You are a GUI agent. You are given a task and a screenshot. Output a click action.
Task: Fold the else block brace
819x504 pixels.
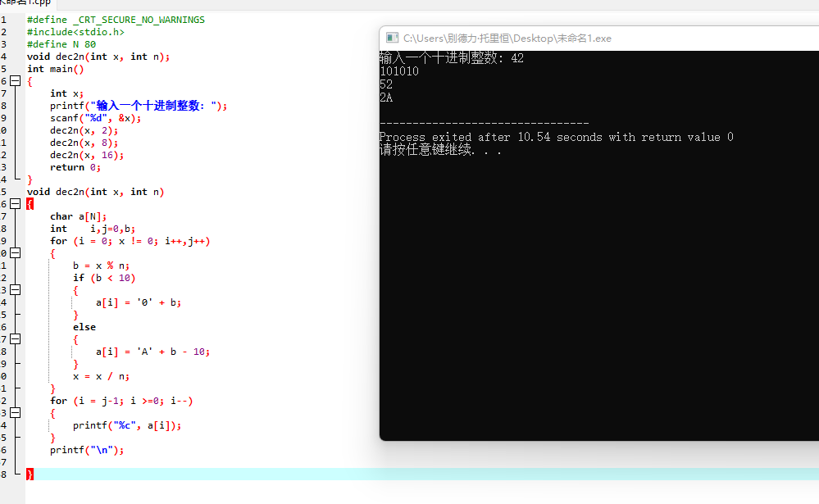click(16, 339)
